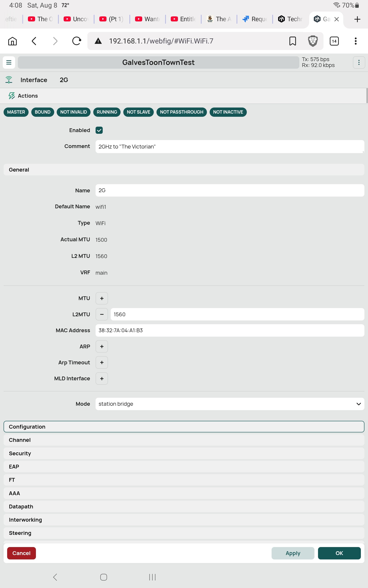Expand the Security section
The image size is (368, 588).
pos(184,453)
